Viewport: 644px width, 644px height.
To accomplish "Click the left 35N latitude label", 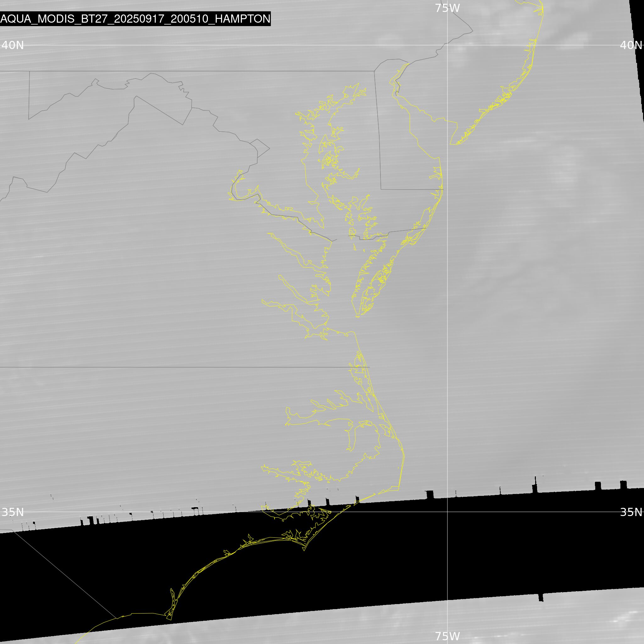I will [13, 512].
